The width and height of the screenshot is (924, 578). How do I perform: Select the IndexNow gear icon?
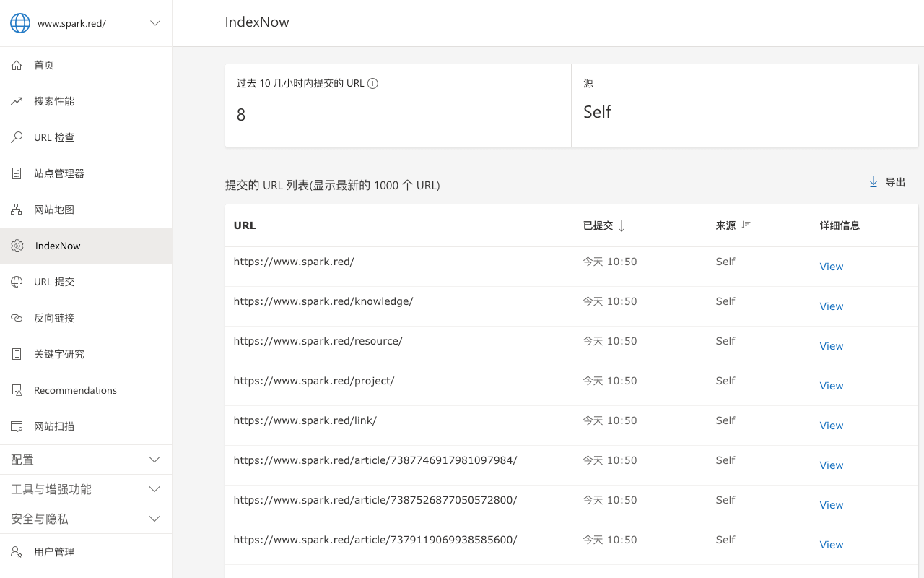[16, 246]
